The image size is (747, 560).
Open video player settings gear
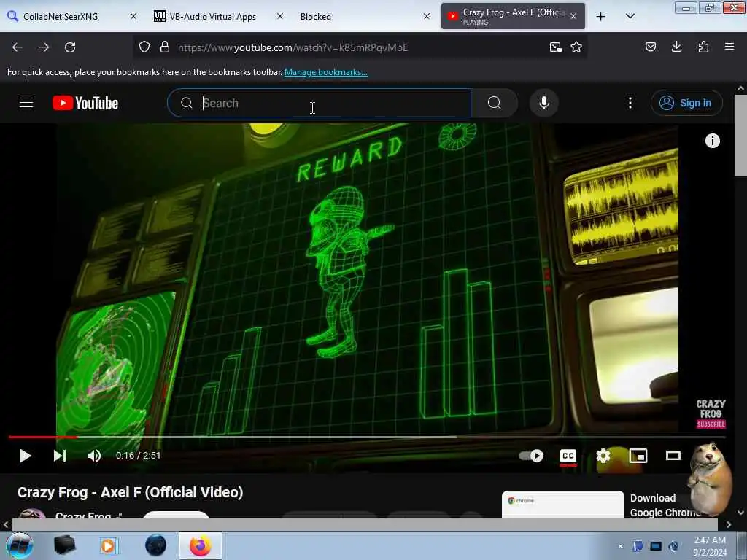click(x=603, y=456)
